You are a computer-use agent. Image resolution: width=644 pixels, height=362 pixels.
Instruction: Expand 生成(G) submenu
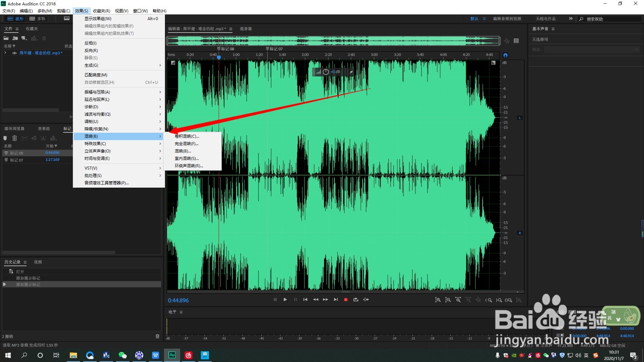click(x=119, y=65)
